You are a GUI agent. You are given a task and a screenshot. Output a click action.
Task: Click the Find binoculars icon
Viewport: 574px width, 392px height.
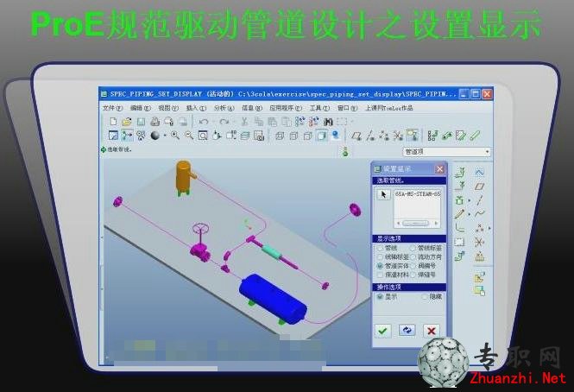point(328,121)
